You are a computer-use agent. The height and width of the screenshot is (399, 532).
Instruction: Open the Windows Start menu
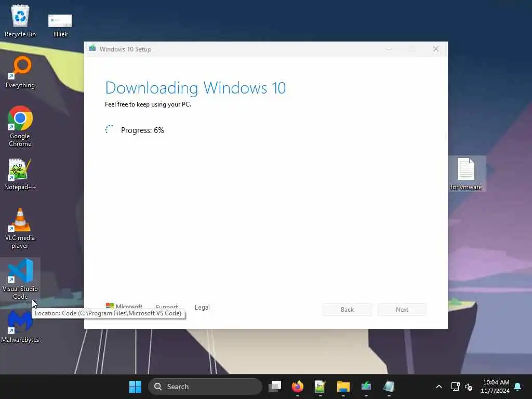pos(135,387)
